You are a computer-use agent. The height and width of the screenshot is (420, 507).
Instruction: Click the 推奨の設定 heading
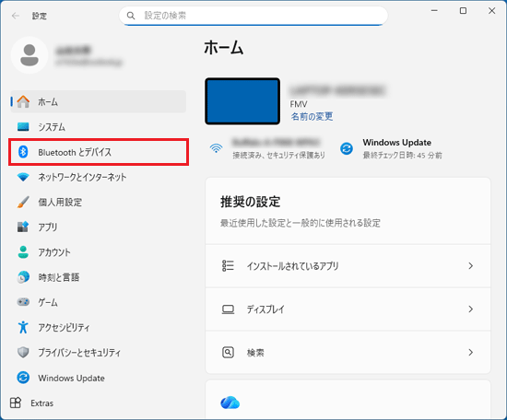click(250, 202)
